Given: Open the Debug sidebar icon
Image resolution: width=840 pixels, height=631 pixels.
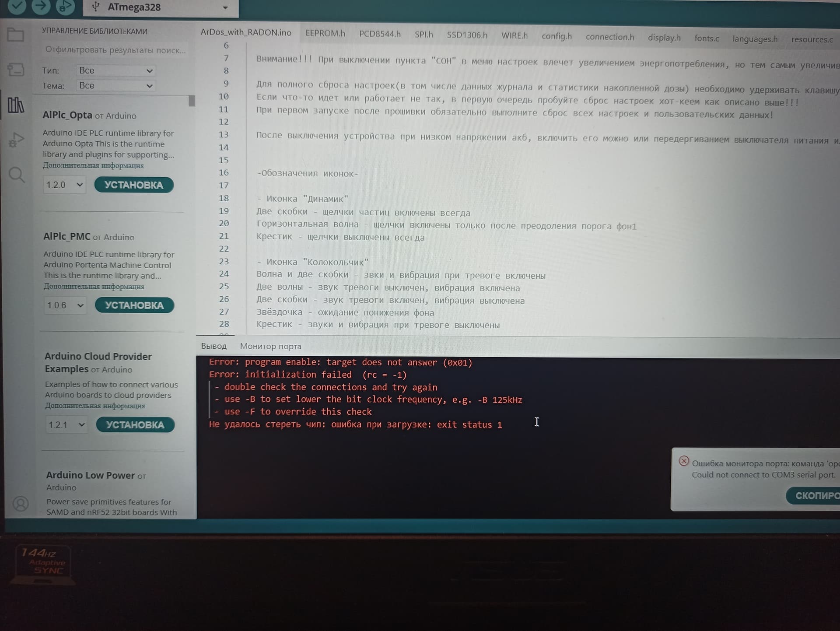Looking at the screenshot, I should point(16,140).
